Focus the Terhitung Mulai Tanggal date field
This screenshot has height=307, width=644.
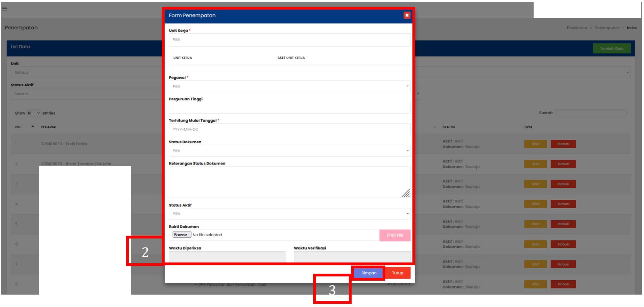pyautogui.click(x=289, y=129)
